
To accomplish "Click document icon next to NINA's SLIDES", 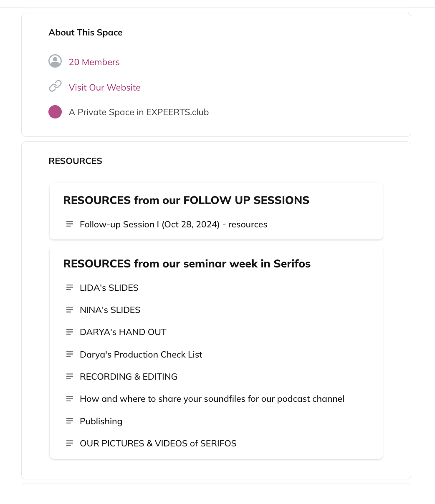I will tap(70, 310).
